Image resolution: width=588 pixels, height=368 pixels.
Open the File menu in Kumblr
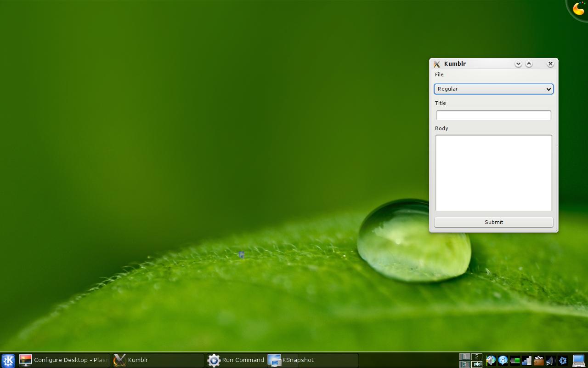pyautogui.click(x=439, y=75)
